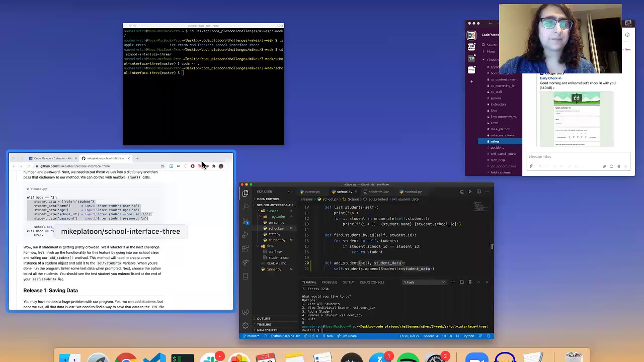Image resolution: width=644 pixels, height=362 pixels.
Task: Bookmark this page with the star icon
Action: click(163, 166)
